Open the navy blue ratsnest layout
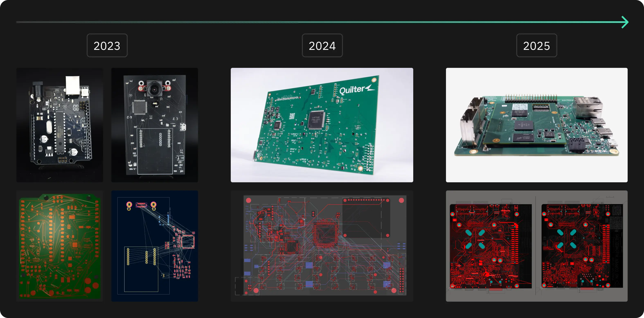The height and width of the screenshot is (318, 644). 154,246
